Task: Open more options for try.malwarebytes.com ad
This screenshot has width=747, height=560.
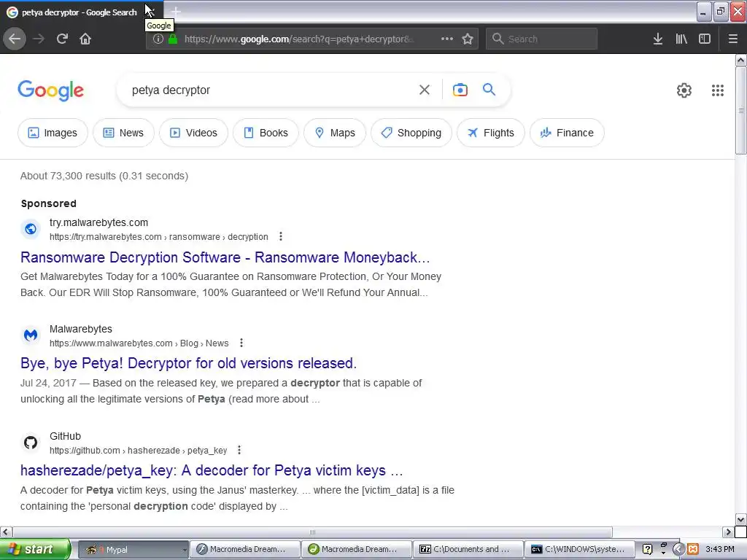Action: [x=281, y=237]
